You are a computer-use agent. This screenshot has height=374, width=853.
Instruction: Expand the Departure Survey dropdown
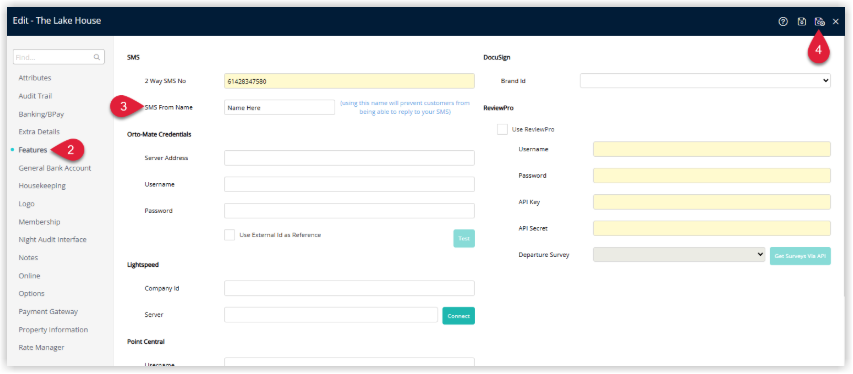pos(679,254)
